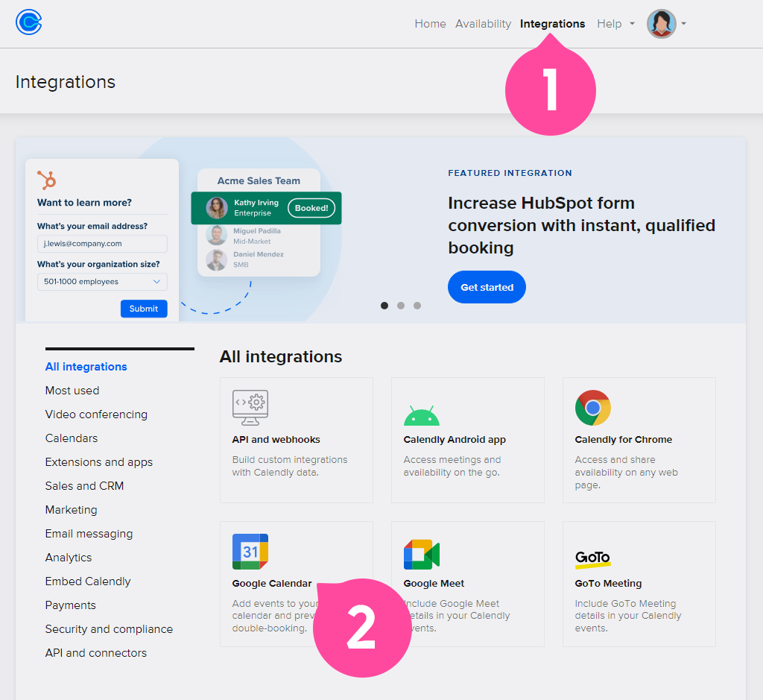Expand the Help dropdown arrow

632,23
